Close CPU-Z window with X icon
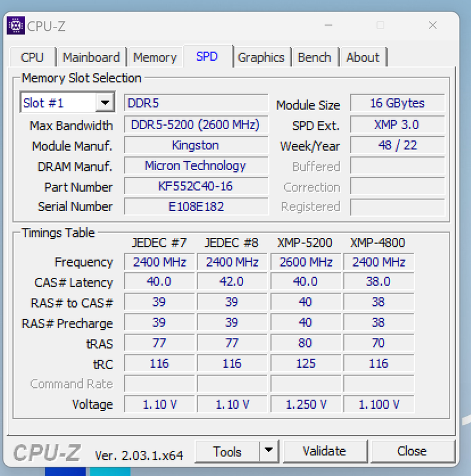471x476 pixels. tap(433, 25)
